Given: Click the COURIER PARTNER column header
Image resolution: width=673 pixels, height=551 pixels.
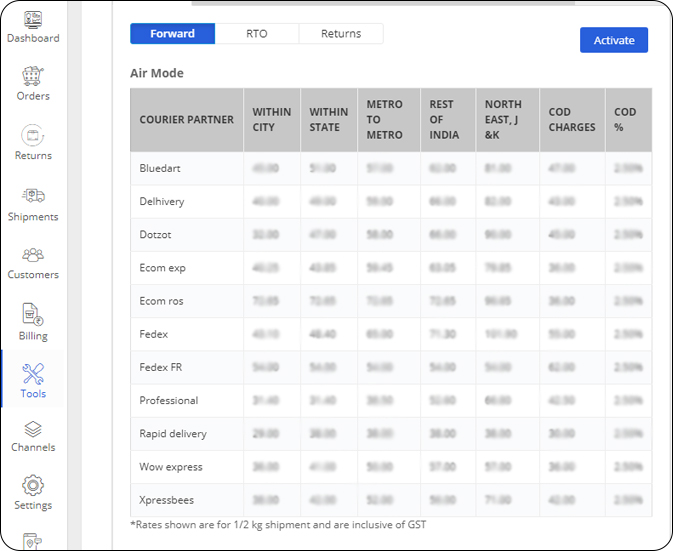Looking at the screenshot, I should pos(187,120).
